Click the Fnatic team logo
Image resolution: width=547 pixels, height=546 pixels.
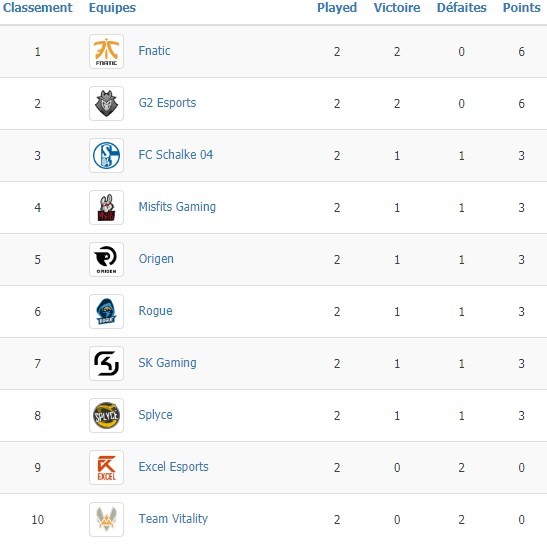click(106, 52)
